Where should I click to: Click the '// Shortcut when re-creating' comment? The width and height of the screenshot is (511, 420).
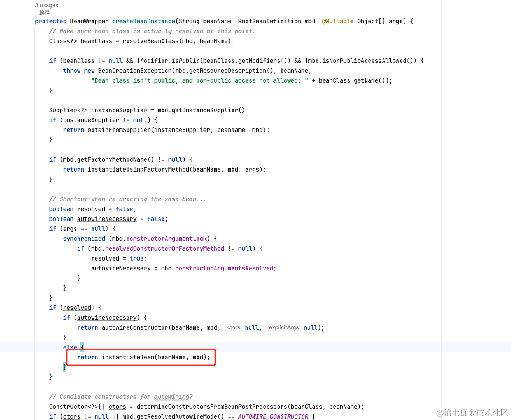coord(128,199)
